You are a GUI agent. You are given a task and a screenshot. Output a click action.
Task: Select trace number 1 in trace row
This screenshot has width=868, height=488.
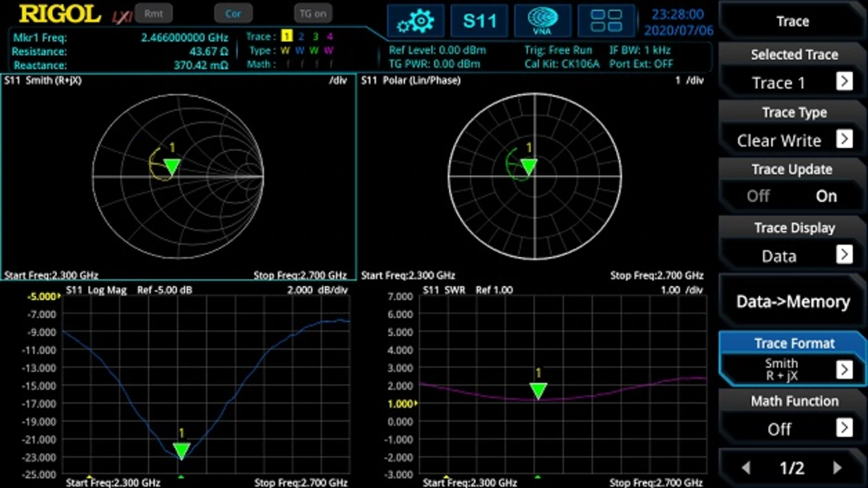287,37
